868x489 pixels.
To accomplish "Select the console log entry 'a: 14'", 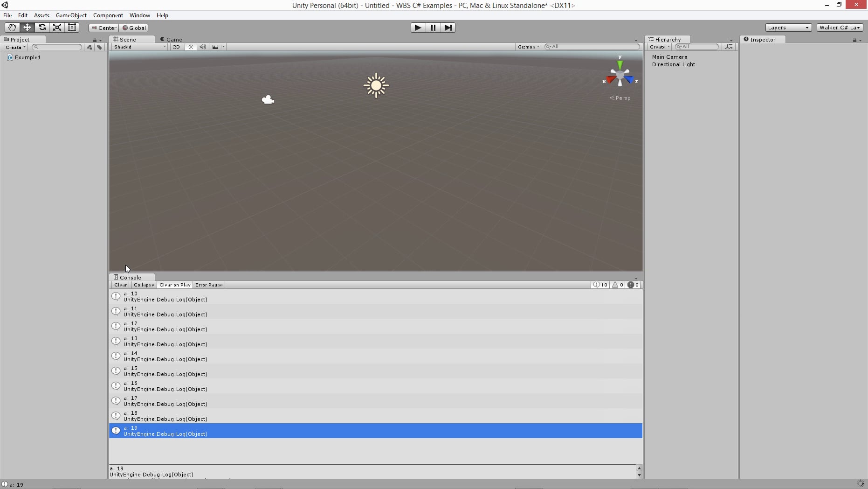I will [x=376, y=356].
